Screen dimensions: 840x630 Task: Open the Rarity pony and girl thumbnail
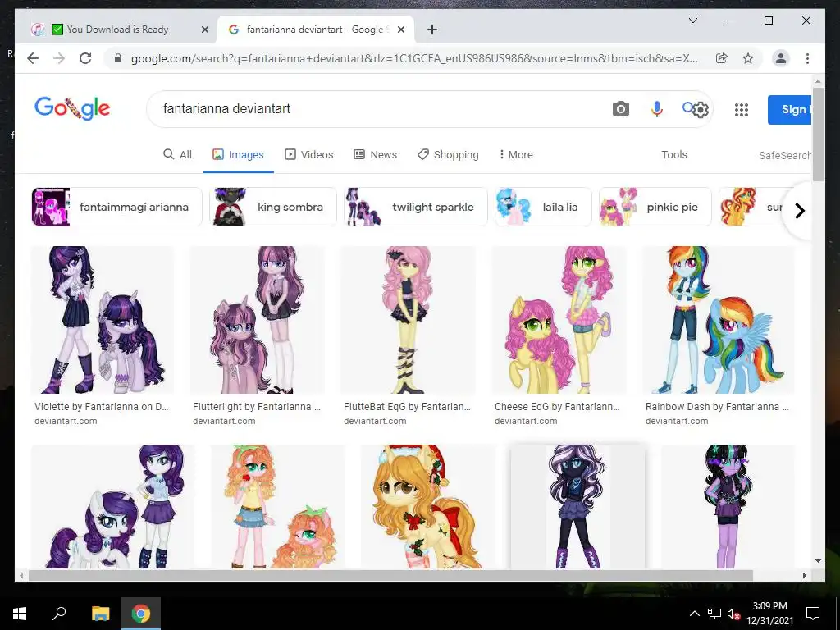pos(113,506)
